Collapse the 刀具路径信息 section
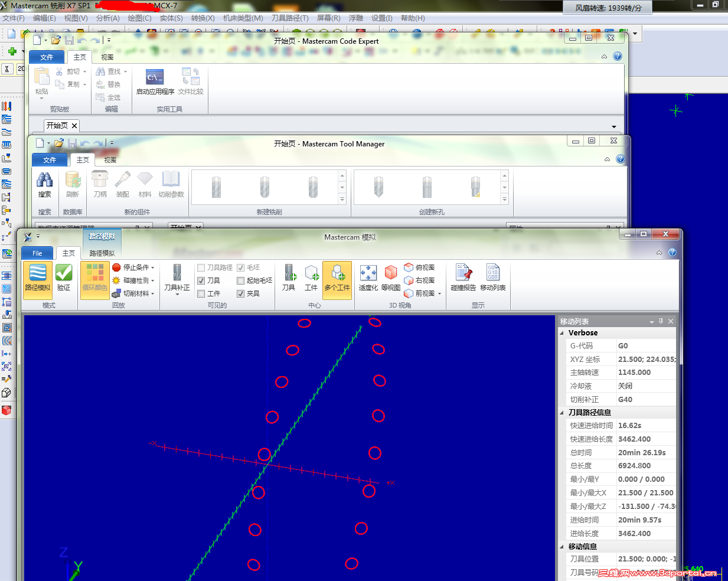Screen dimensions: 728x581 [562, 413]
